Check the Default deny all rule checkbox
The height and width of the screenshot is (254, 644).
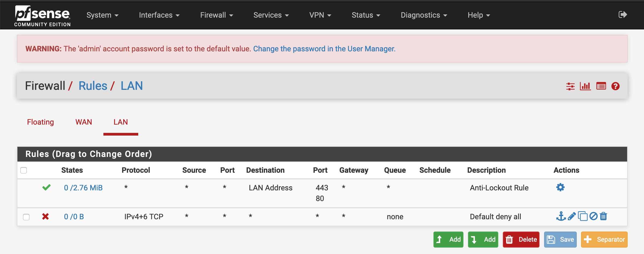coord(26,217)
